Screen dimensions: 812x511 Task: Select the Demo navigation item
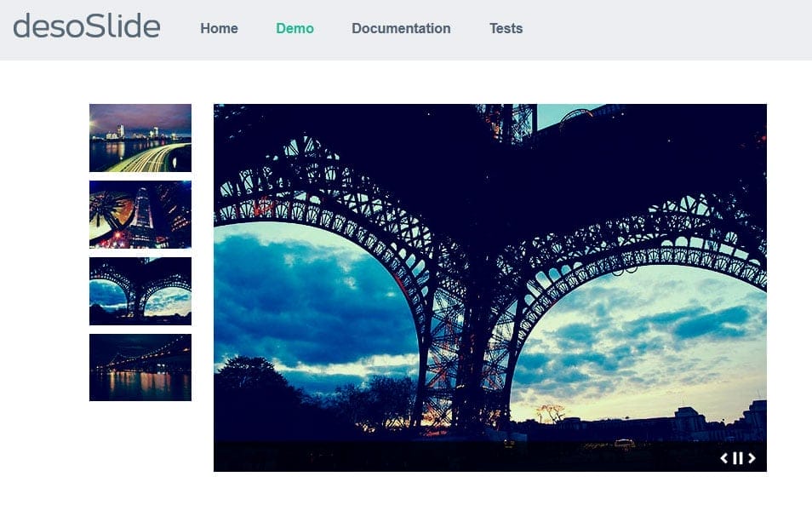point(294,28)
